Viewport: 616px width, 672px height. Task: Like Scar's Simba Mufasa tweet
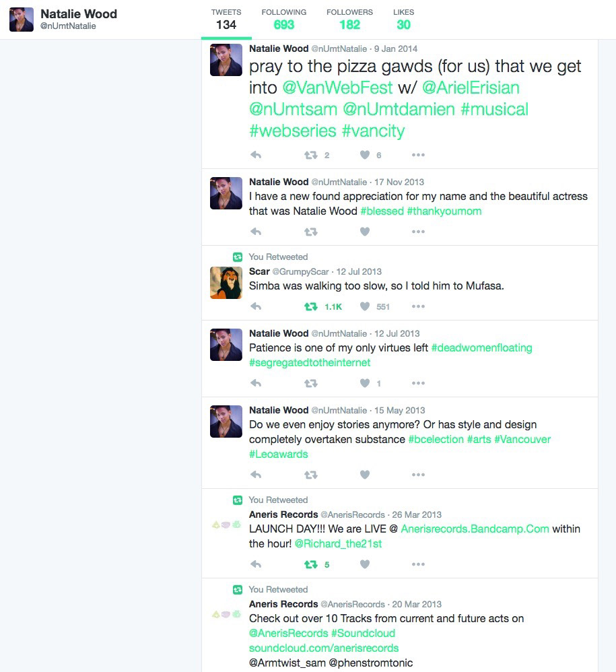[364, 306]
